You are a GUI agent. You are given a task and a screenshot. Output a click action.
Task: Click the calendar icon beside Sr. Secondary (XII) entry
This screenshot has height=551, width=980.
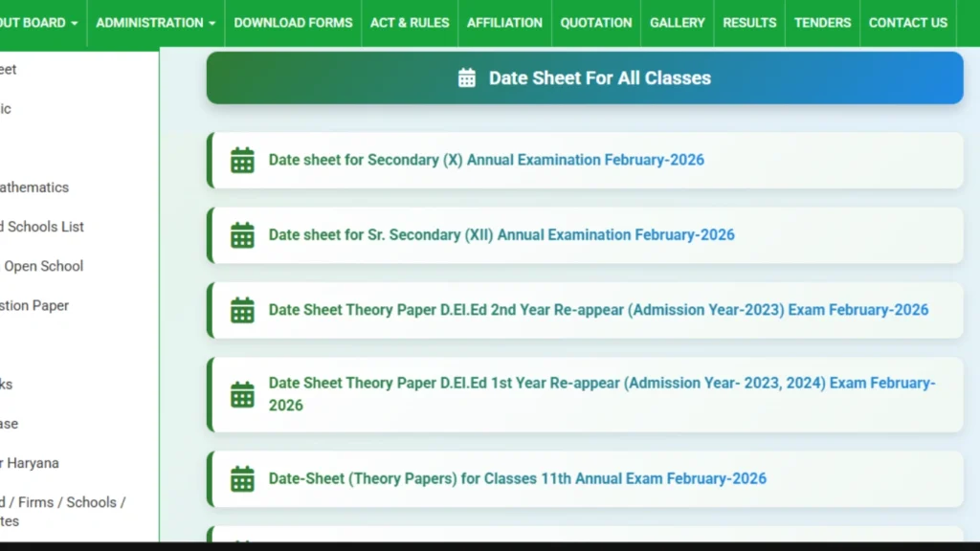coord(242,234)
